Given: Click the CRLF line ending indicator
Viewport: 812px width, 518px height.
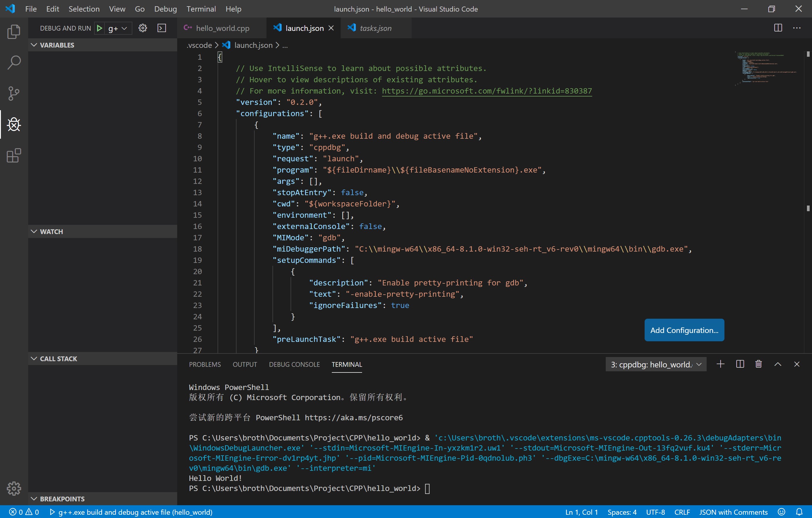Looking at the screenshot, I should (x=682, y=512).
